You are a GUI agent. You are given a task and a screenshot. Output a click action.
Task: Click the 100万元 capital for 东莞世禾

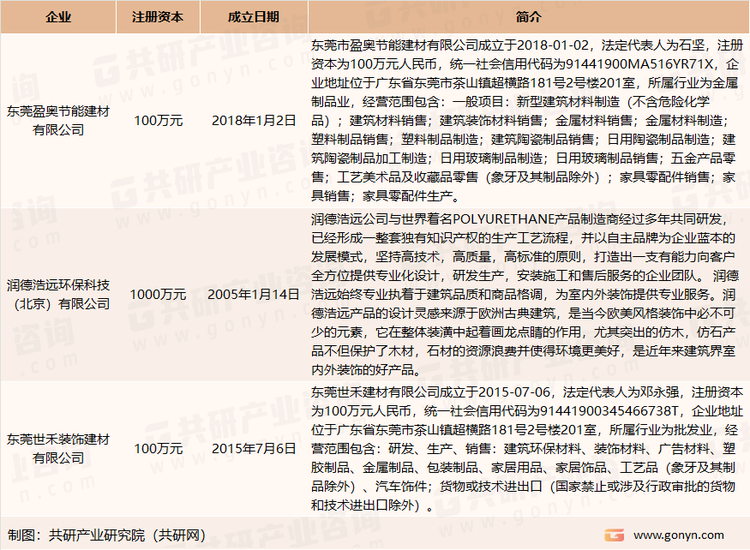(x=158, y=449)
